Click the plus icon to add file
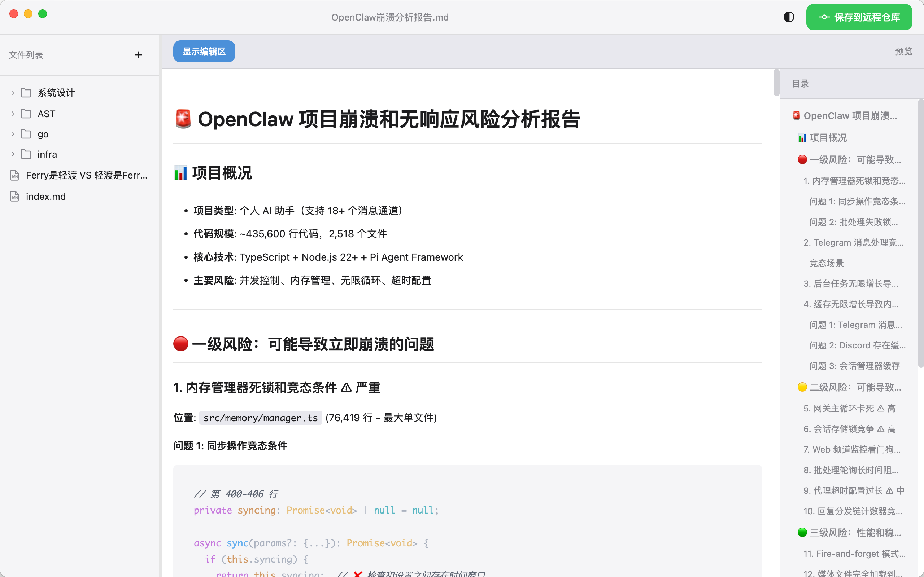The width and height of the screenshot is (924, 577). click(139, 55)
